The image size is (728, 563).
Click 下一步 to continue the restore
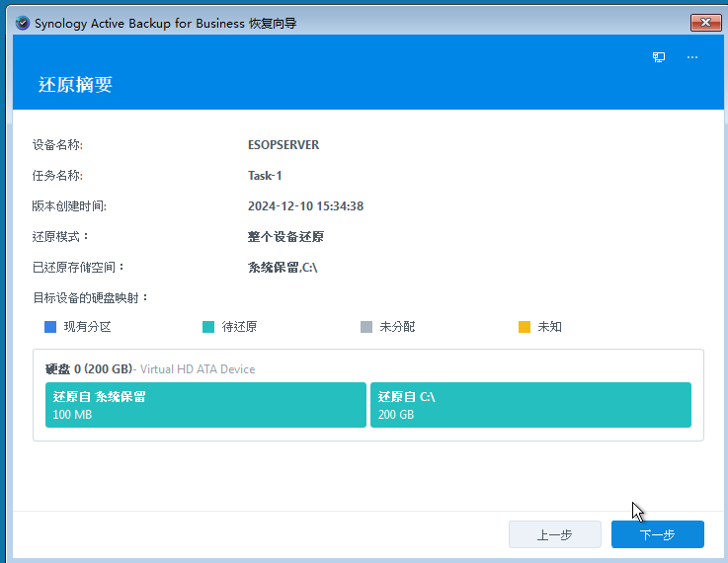coord(657,534)
